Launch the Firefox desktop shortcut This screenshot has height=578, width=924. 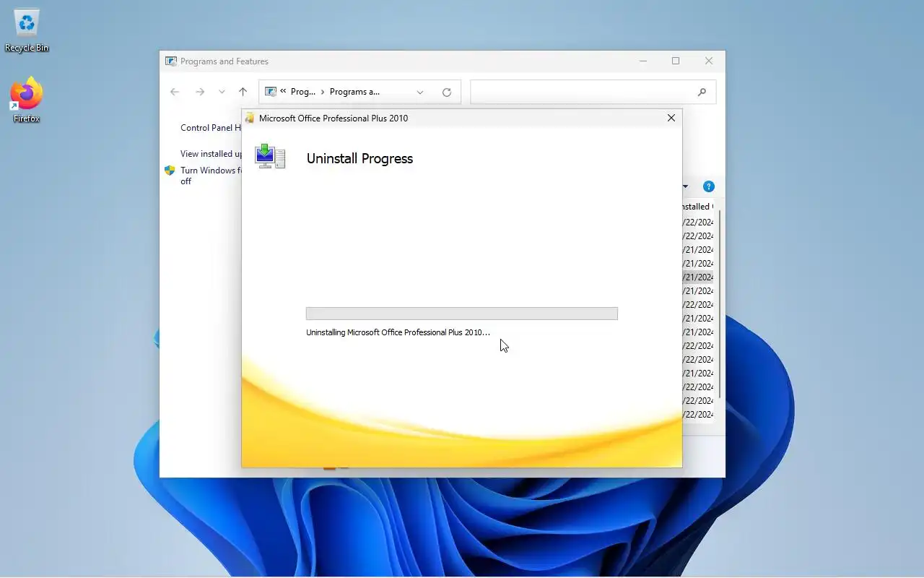click(27, 100)
